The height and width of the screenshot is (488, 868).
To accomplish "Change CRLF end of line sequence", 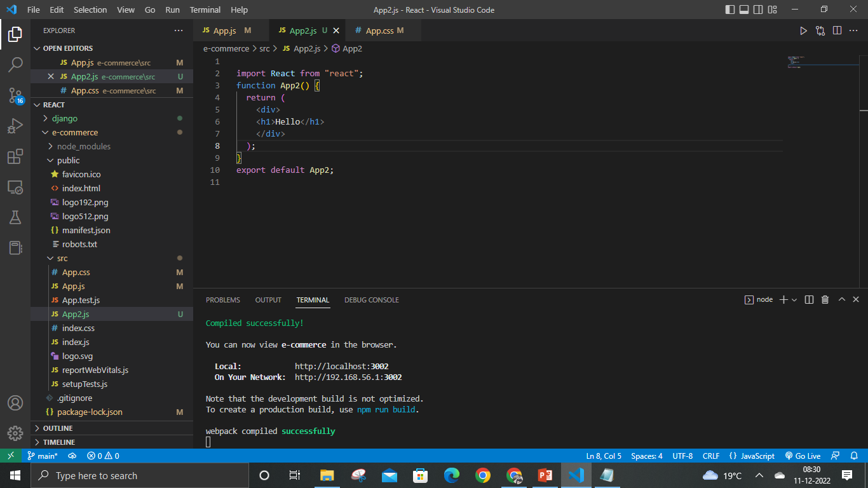I will (711, 456).
